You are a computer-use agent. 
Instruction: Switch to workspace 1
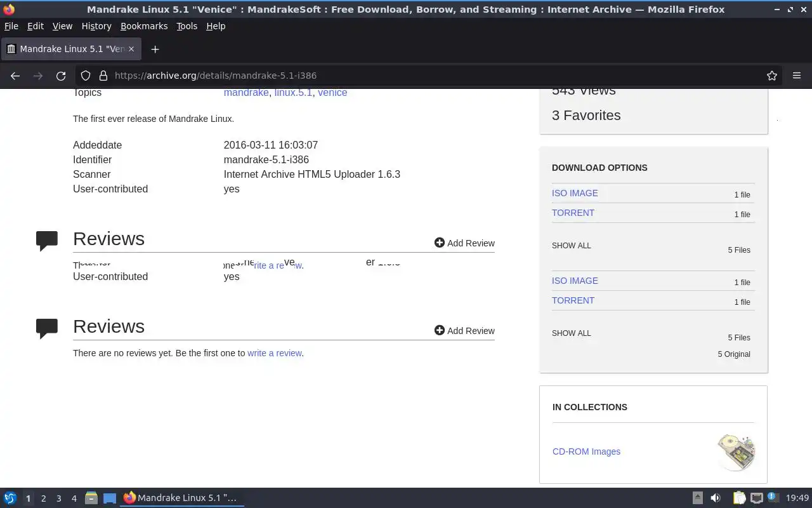click(x=28, y=498)
